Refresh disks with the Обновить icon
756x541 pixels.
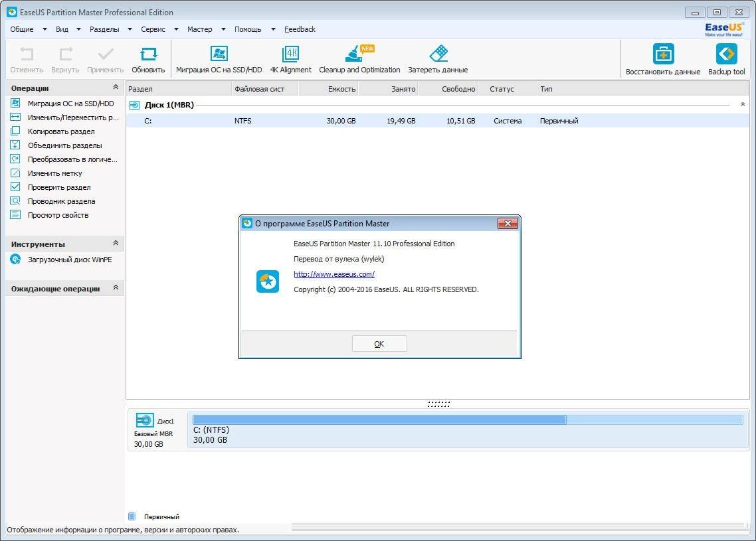click(148, 54)
